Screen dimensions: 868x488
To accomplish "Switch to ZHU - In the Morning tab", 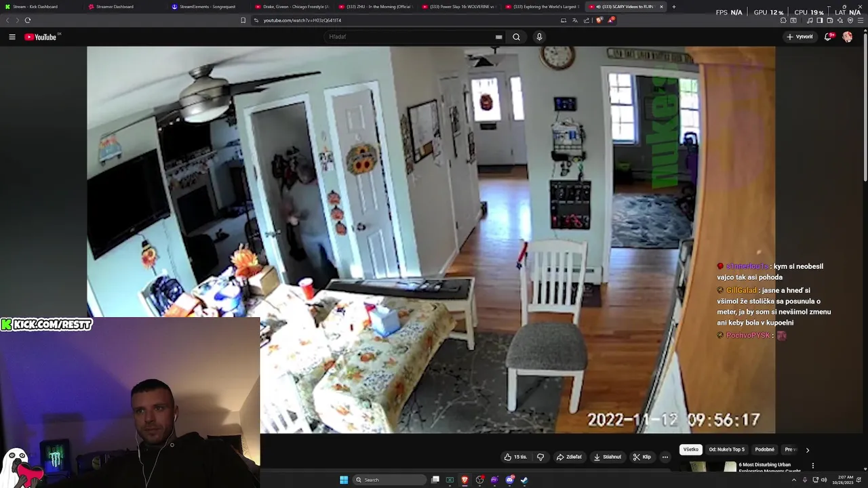I will [x=376, y=7].
